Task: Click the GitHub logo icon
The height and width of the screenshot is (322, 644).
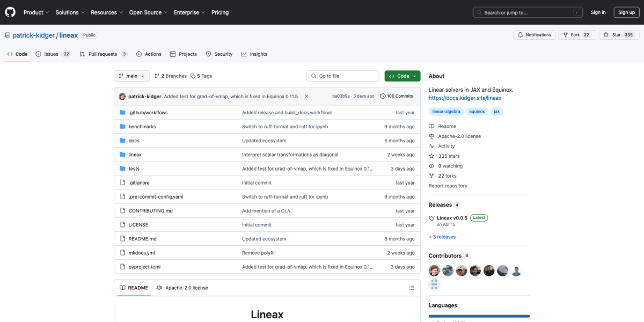Action: click(x=11, y=12)
